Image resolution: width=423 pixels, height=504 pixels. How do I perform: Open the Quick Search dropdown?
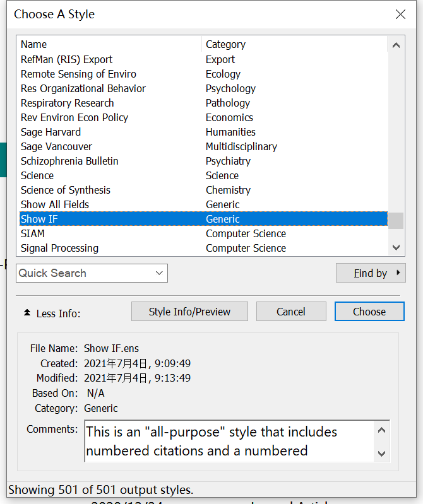[x=158, y=273]
